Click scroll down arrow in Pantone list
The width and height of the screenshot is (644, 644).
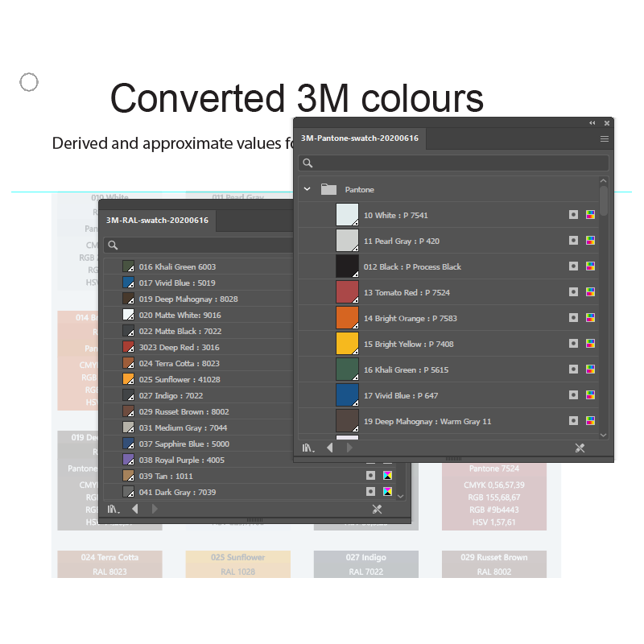click(603, 435)
